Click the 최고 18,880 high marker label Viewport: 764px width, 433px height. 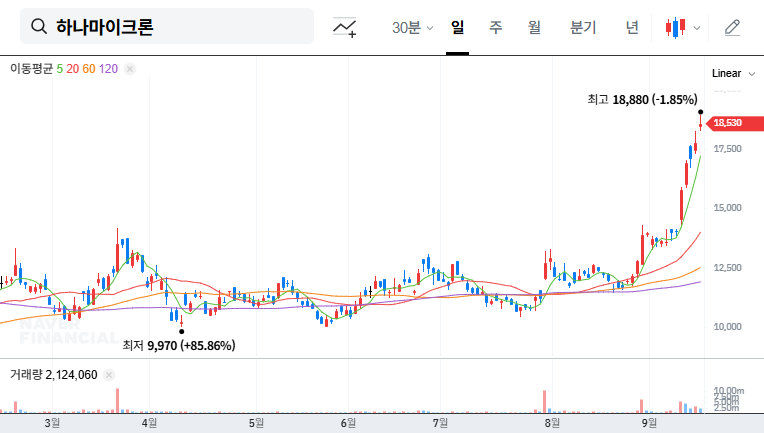point(642,100)
